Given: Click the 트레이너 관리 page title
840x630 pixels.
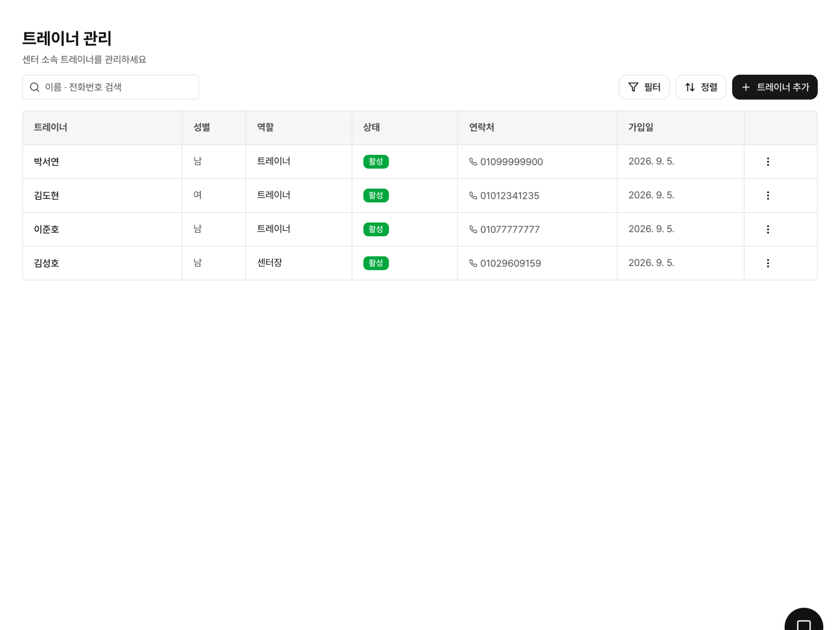Looking at the screenshot, I should tap(67, 38).
